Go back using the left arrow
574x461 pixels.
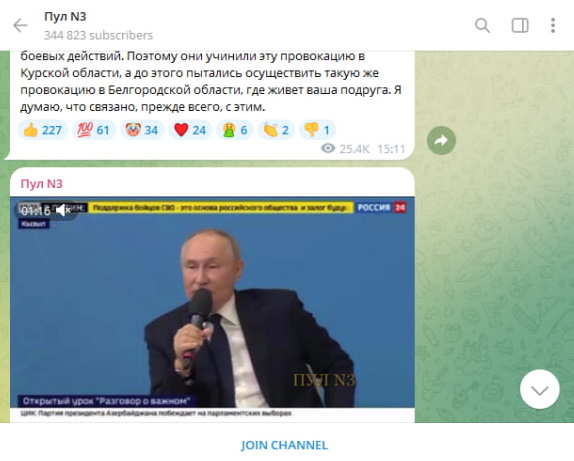coord(20,26)
